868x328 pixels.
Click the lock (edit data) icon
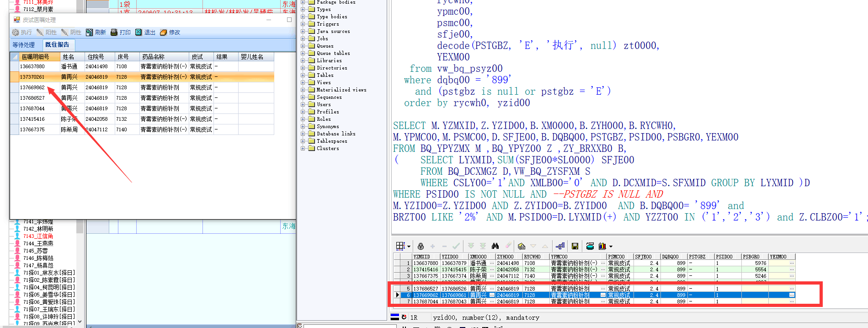click(421, 246)
